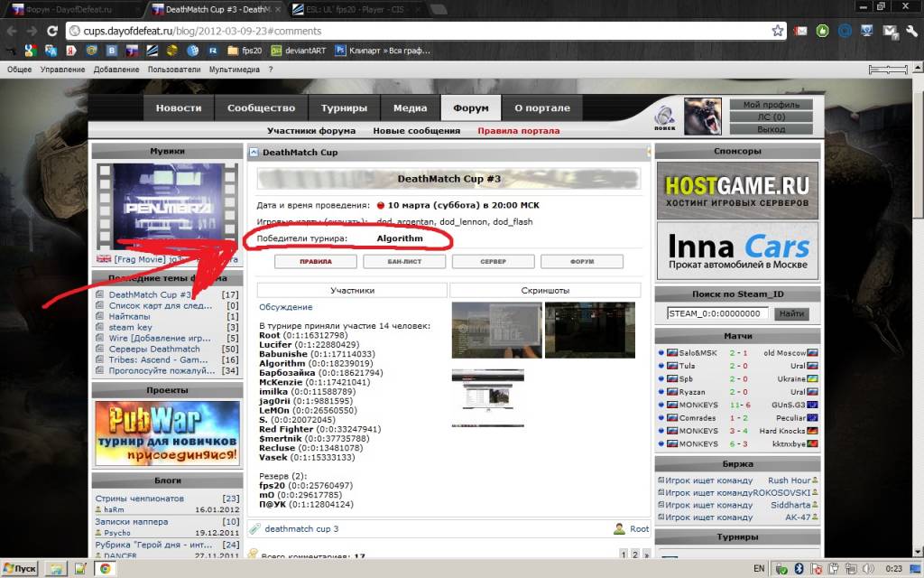
Task: Open the Управление admin menu
Action: click(62, 70)
